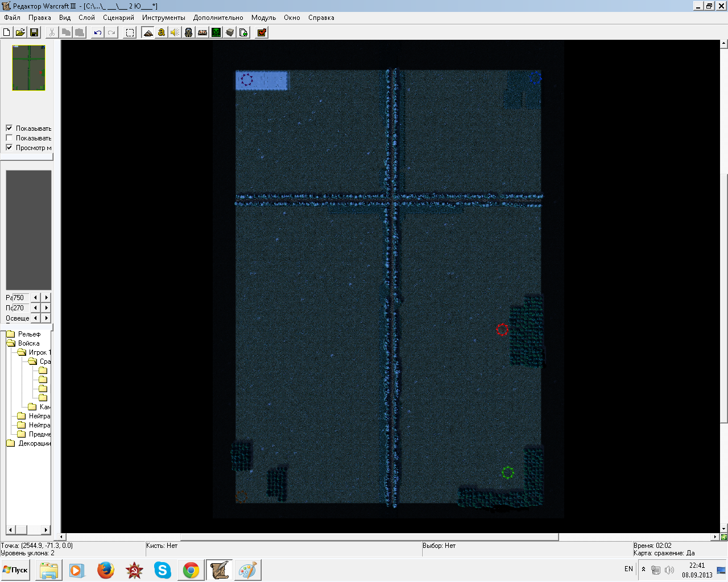The height and width of the screenshot is (582, 728).
Task: Click the left arrow next to 'Освеще'
Action: tap(36, 318)
